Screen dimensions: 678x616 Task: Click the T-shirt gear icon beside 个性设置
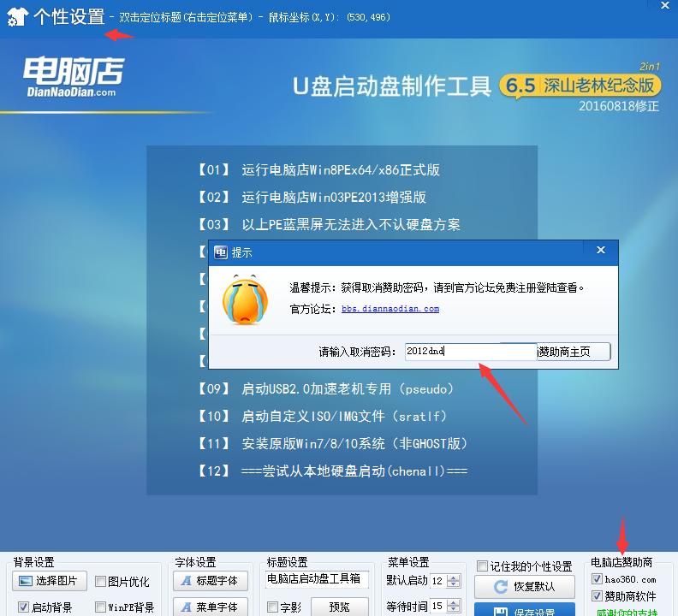(x=18, y=16)
